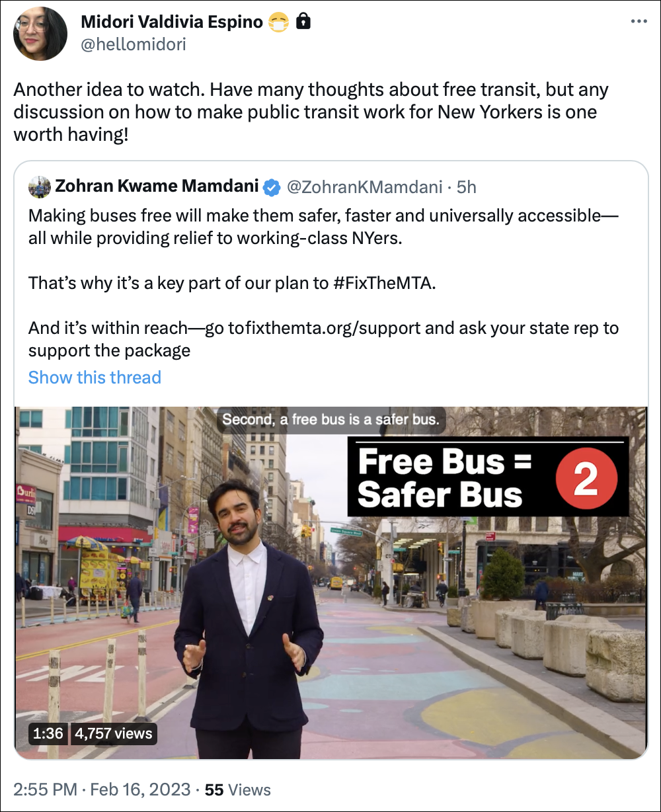Click the blue verified badge
661x812 pixels.
click(x=272, y=187)
